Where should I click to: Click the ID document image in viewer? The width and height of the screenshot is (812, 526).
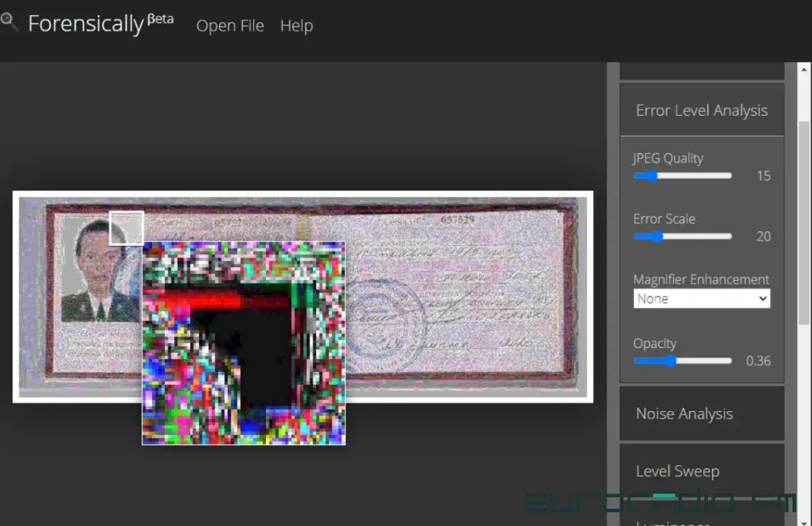[303, 297]
